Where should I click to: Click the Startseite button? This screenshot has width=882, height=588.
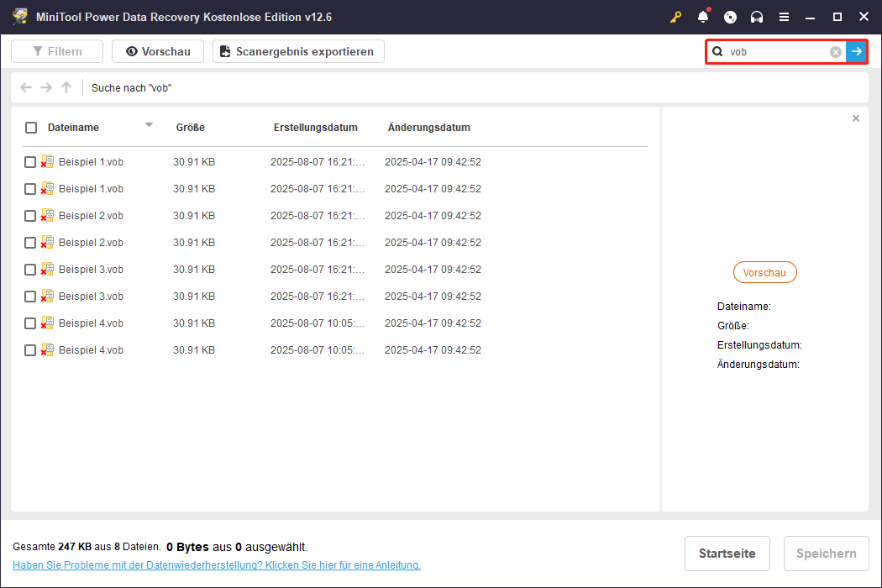point(727,554)
